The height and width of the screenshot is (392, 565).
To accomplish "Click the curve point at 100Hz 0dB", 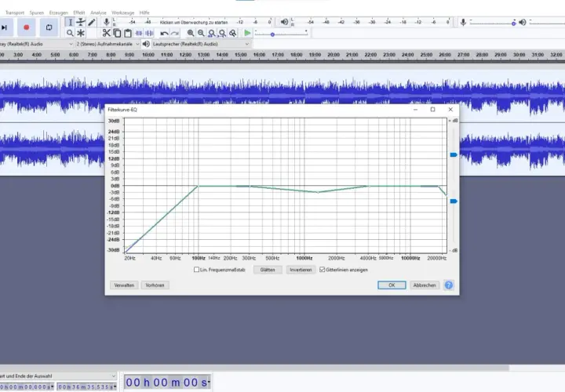I will point(198,186).
